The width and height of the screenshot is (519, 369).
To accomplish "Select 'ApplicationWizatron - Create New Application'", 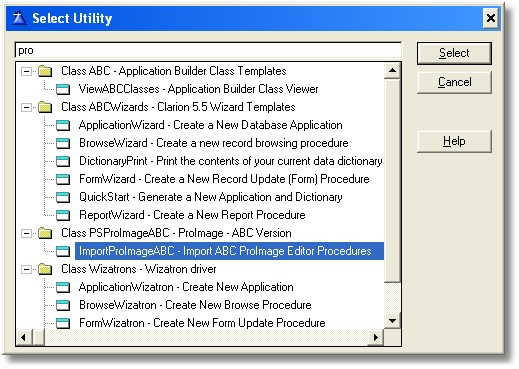I will (186, 287).
